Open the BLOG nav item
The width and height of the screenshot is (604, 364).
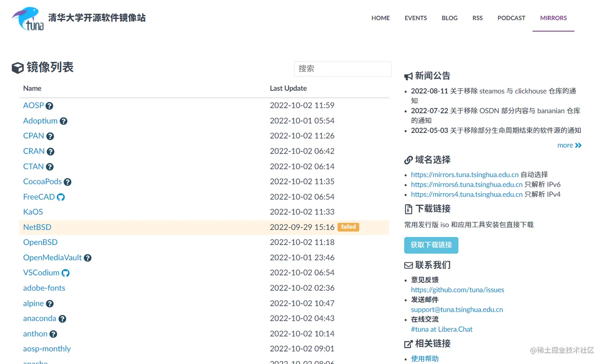click(449, 18)
